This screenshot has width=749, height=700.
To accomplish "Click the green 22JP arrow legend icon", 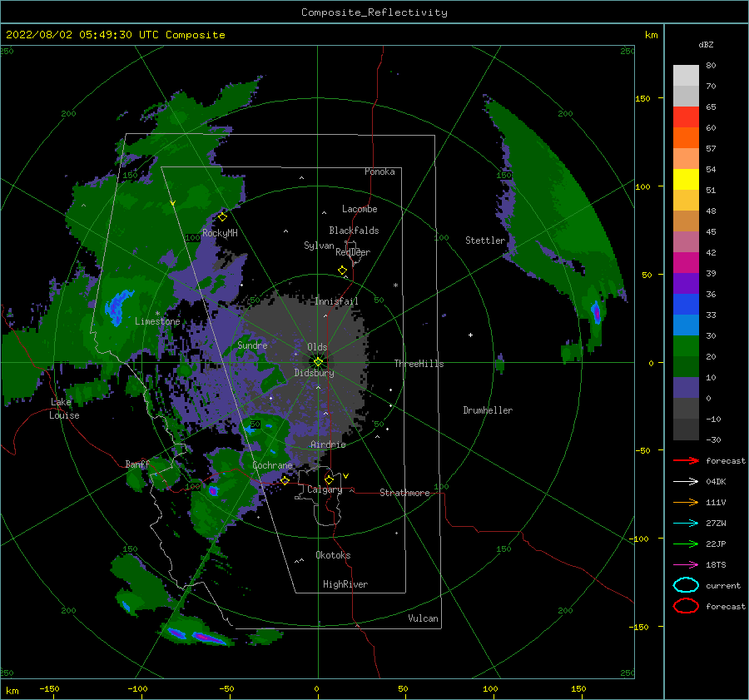I will coord(686,544).
